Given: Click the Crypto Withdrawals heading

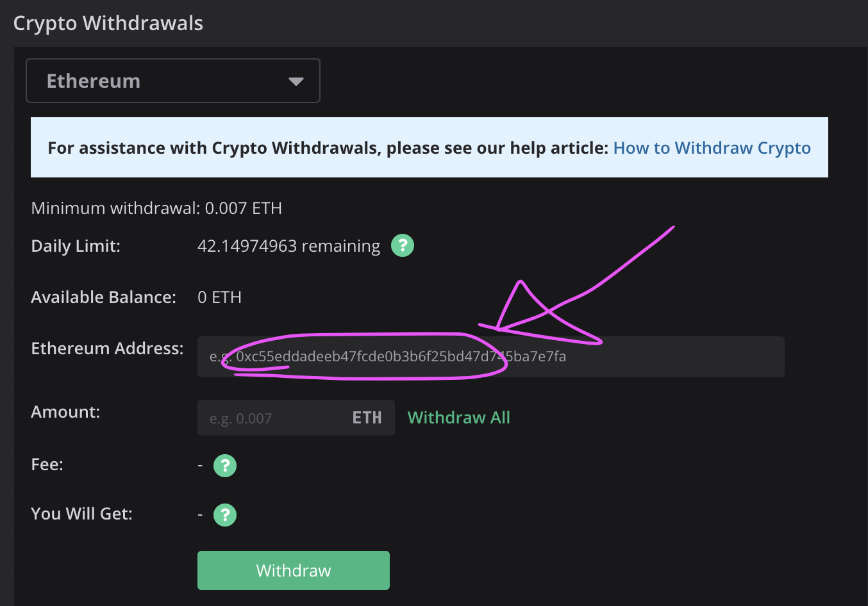Looking at the screenshot, I should tap(108, 23).
